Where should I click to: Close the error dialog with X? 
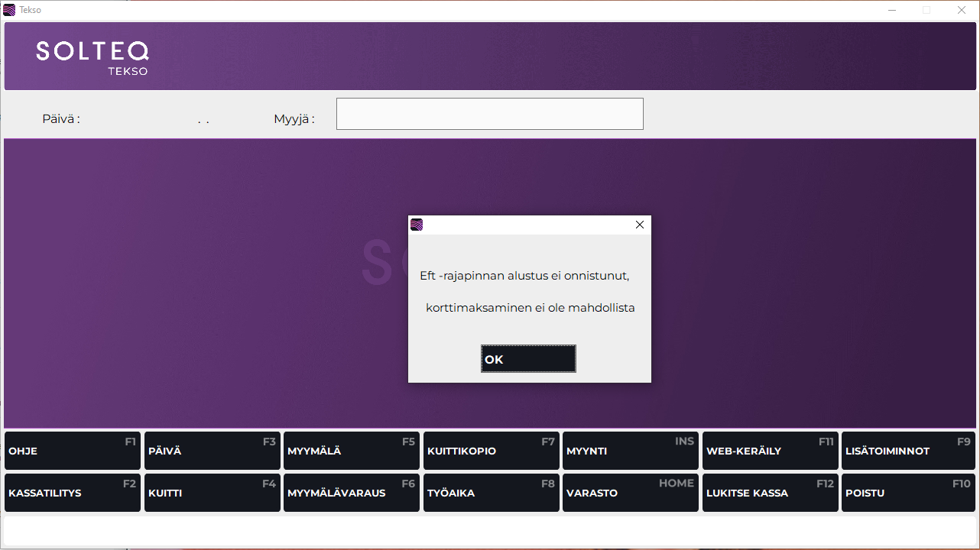point(640,225)
